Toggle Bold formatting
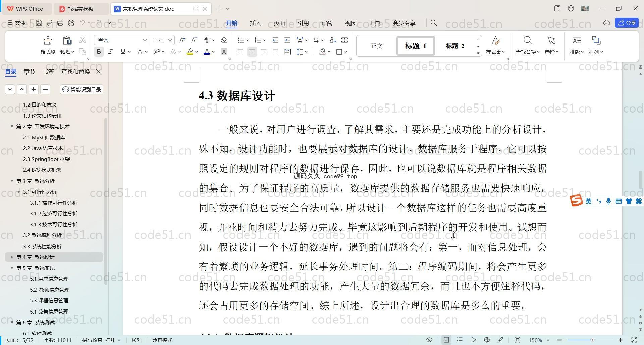The image size is (644, 345). click(x=99, y=52)
